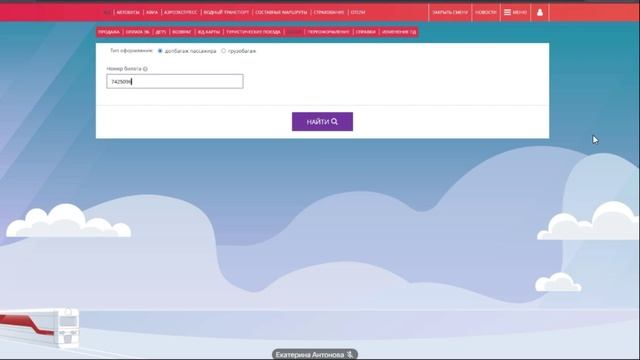The image size is (640, 360).
Task: Focus the Номер билета input field
Action: coord(175,81)
